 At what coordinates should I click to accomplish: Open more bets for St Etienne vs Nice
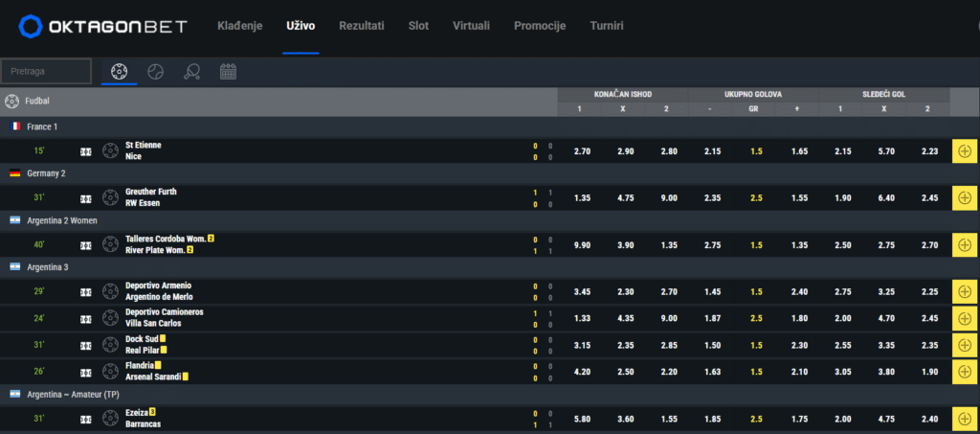[965, 151]
